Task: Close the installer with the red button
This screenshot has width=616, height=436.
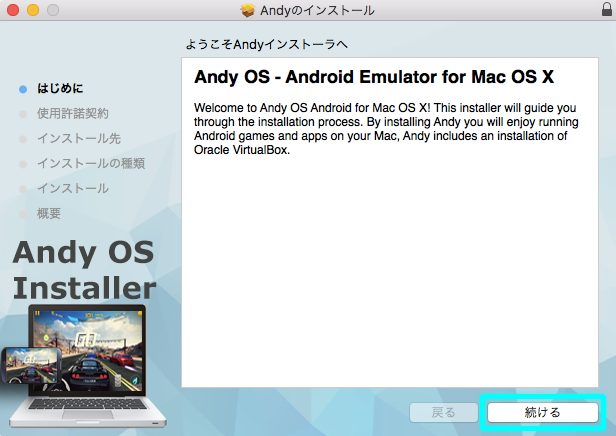Action: [13, 10]
